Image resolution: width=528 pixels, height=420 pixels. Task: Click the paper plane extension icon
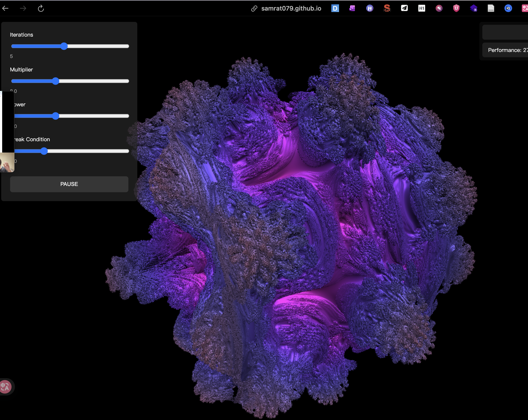[404, 8]
